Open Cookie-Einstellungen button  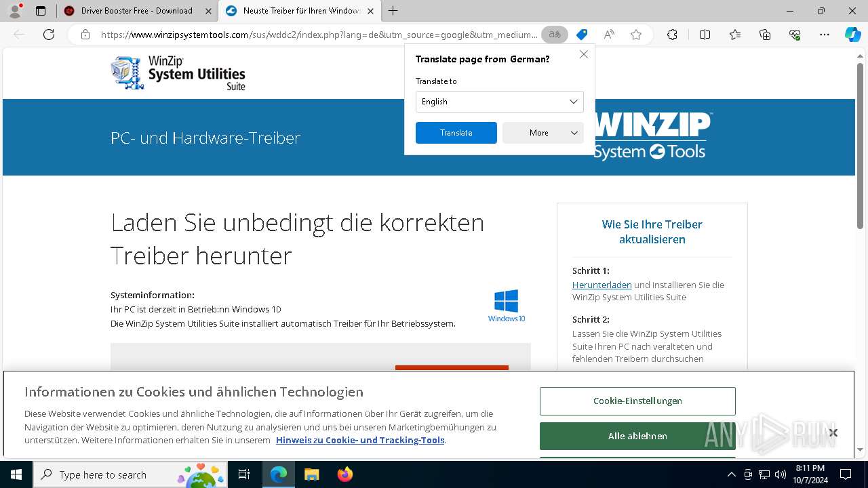pyautogui.click(x=637, y=401)
